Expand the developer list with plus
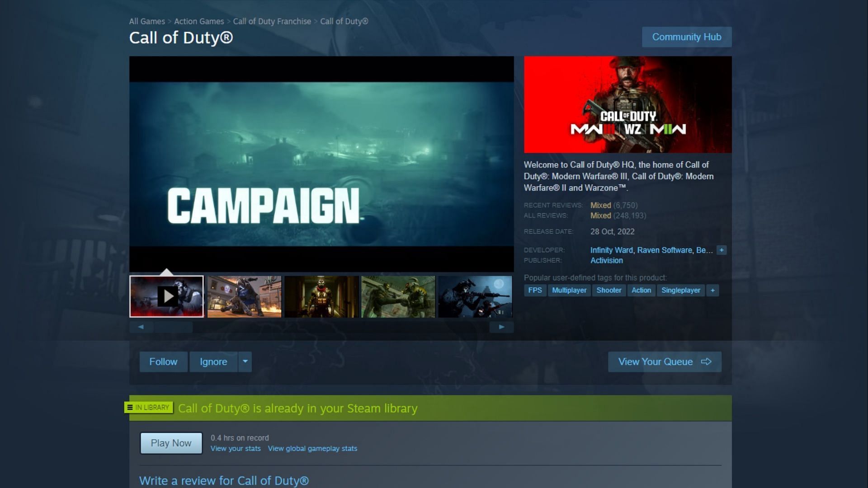This screenshot has height=488, width=868. (722, 250)
